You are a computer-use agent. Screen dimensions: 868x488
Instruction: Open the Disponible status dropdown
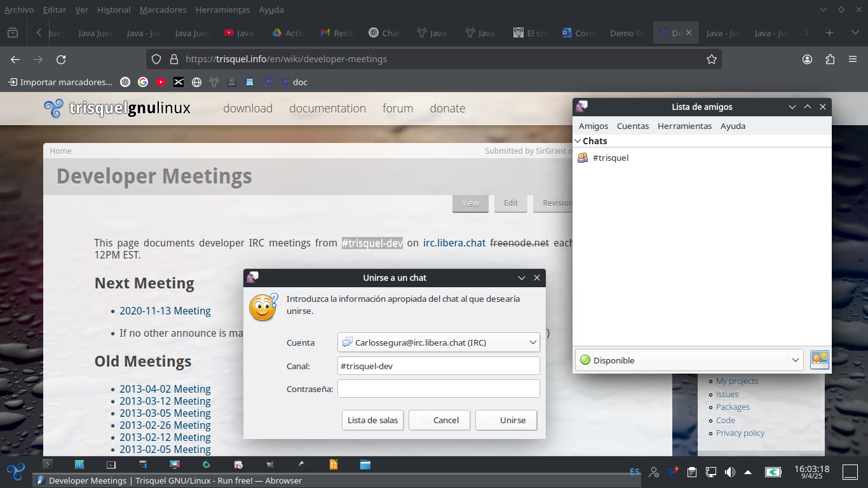pos(690,360)
